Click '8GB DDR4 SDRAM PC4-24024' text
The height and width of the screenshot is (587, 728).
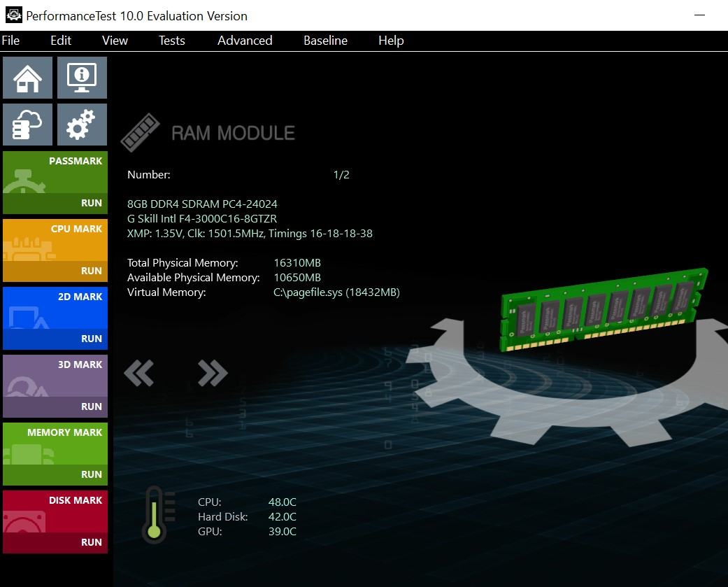[x=202, y=204]
